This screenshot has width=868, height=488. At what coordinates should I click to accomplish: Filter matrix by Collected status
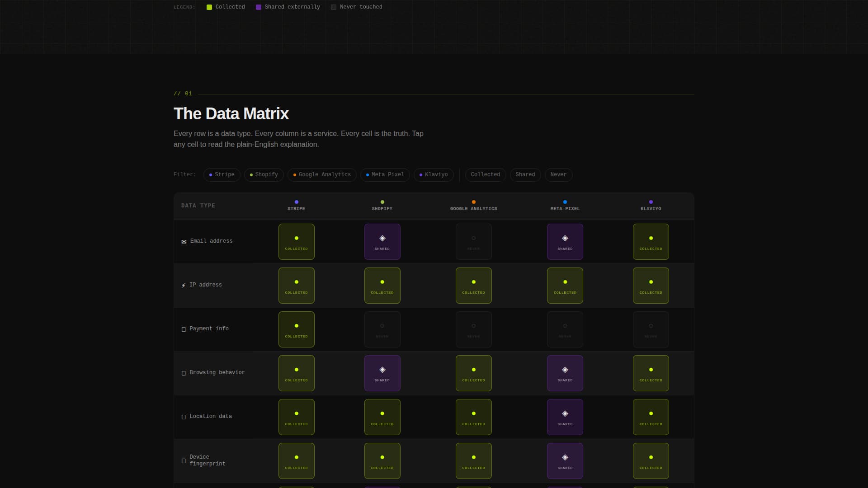pos(485,175)
